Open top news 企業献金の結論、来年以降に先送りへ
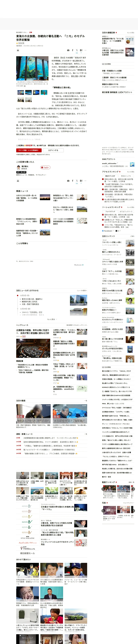Screen dimensions: 138x644 tap(33, 332)
